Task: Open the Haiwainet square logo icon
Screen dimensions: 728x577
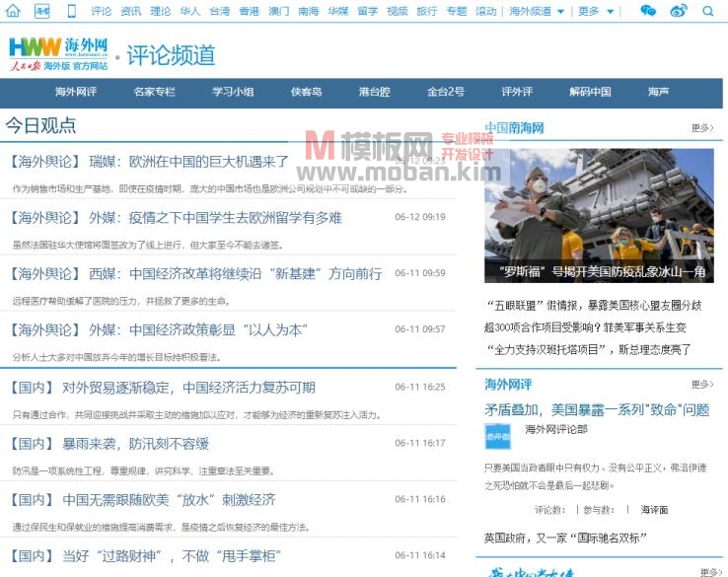Action: click(x=41, y=11)
